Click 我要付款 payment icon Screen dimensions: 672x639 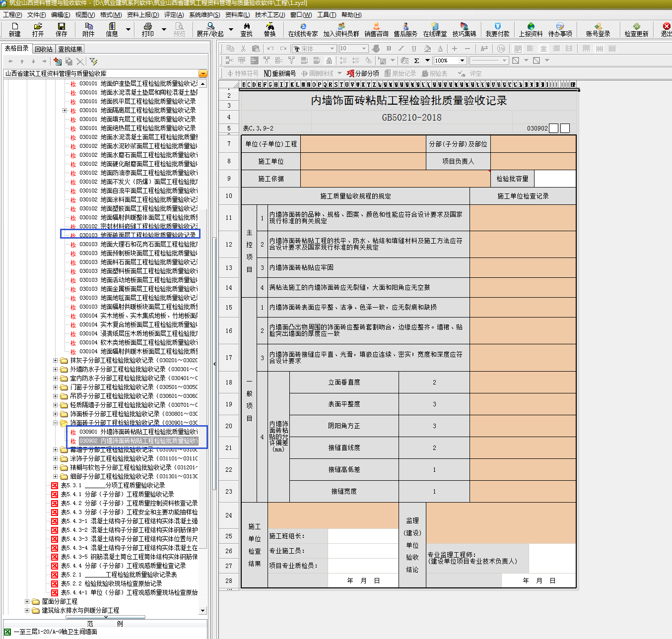497,29
